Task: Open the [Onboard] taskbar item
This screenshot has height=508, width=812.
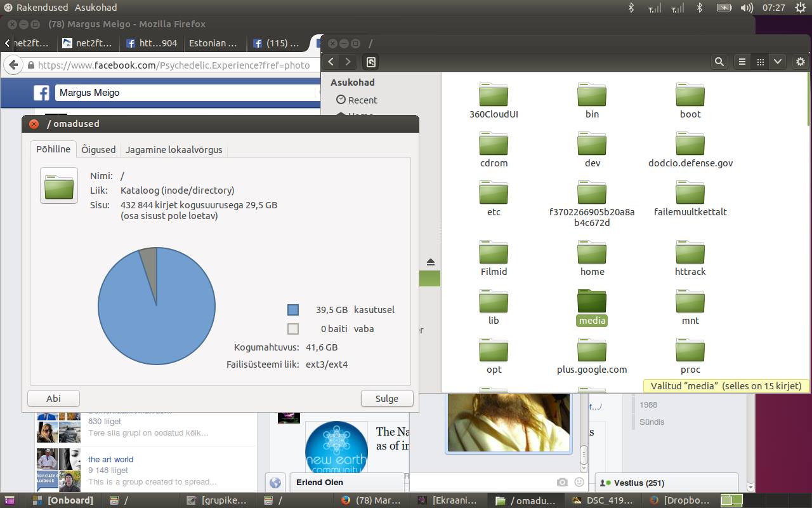Action: [63, 500]
